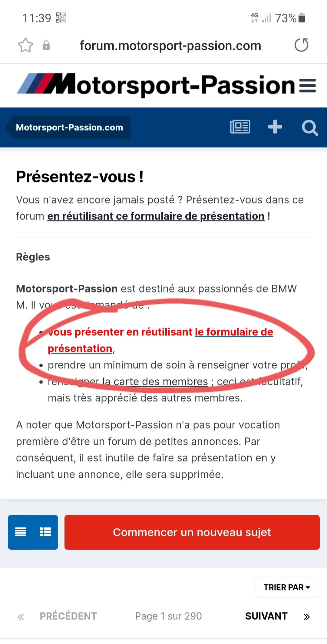
Task: Tap Motorsport-Passion.com breadcrumb
Action: coord(69,127)
